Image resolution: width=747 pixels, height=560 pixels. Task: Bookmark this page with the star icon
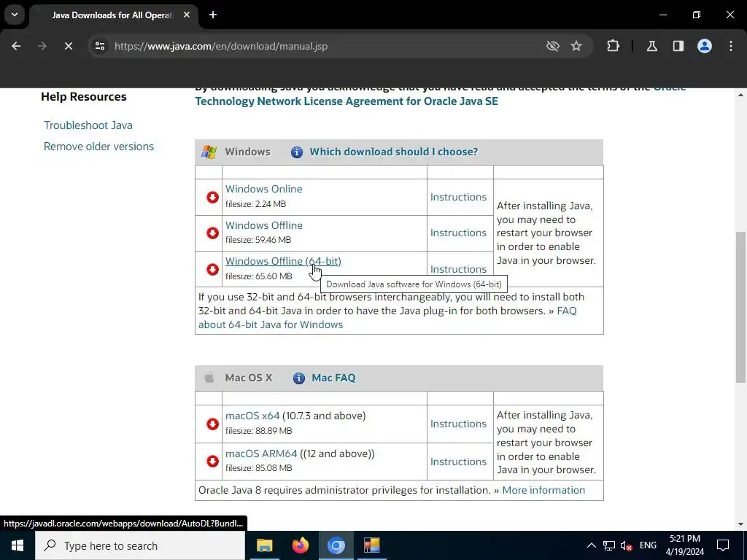[x=576, y=46]
